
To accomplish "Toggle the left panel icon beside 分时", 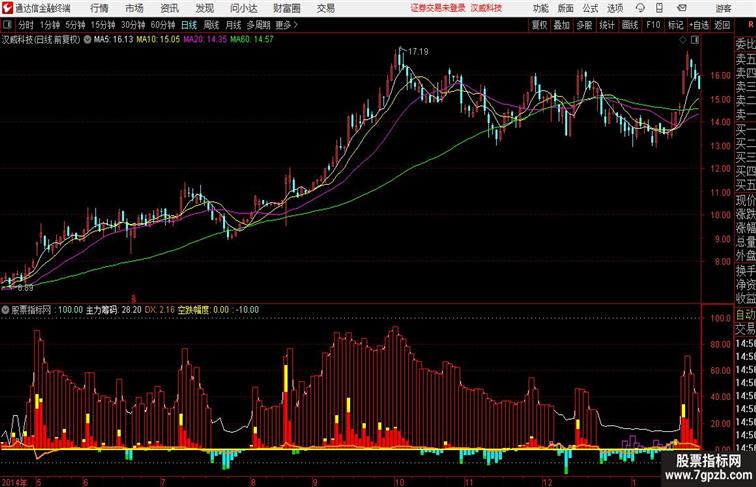I will click(7, 25).
